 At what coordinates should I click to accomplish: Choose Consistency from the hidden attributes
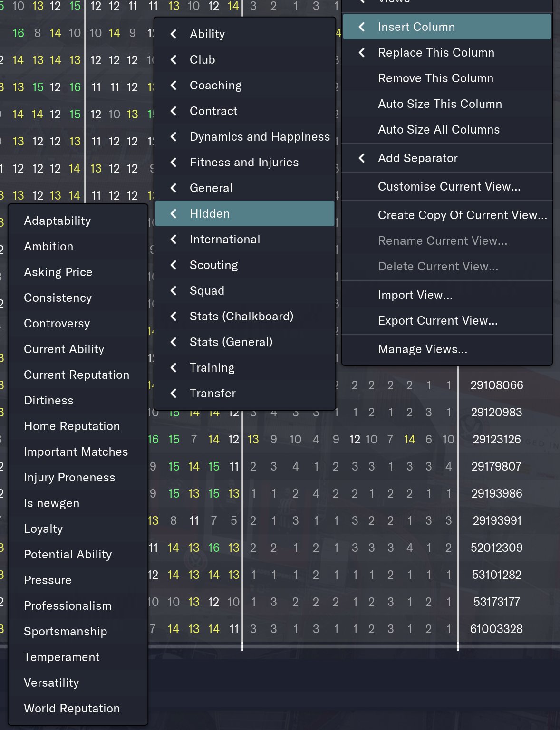(58, 298)
